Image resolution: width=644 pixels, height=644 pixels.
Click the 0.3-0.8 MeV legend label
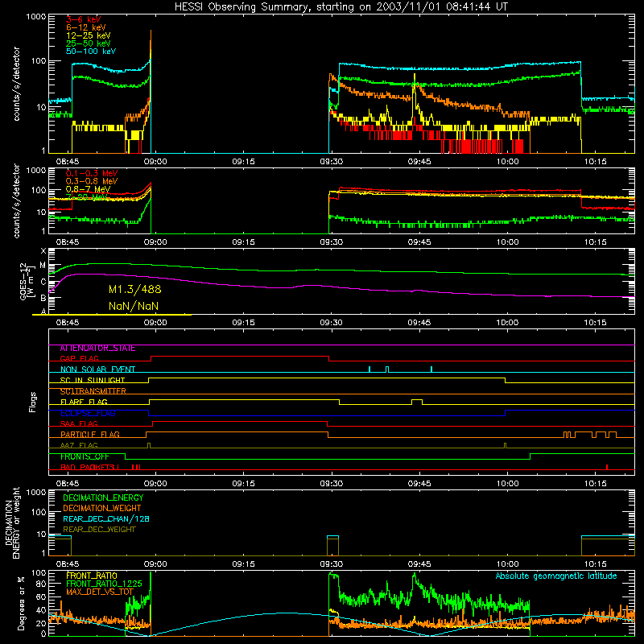pos(92,181)
